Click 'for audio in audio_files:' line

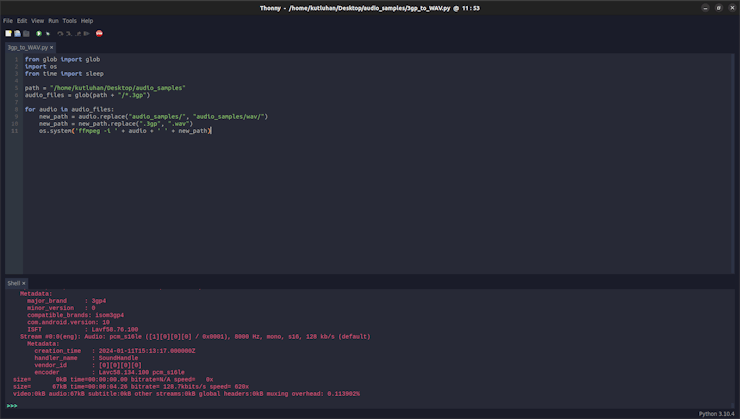pos(69,109)
